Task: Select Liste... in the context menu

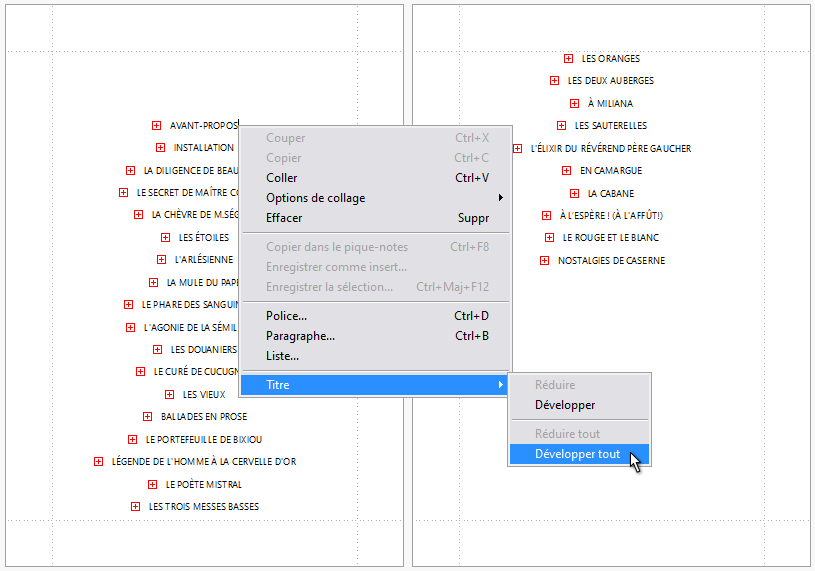Action: (282, 355)
